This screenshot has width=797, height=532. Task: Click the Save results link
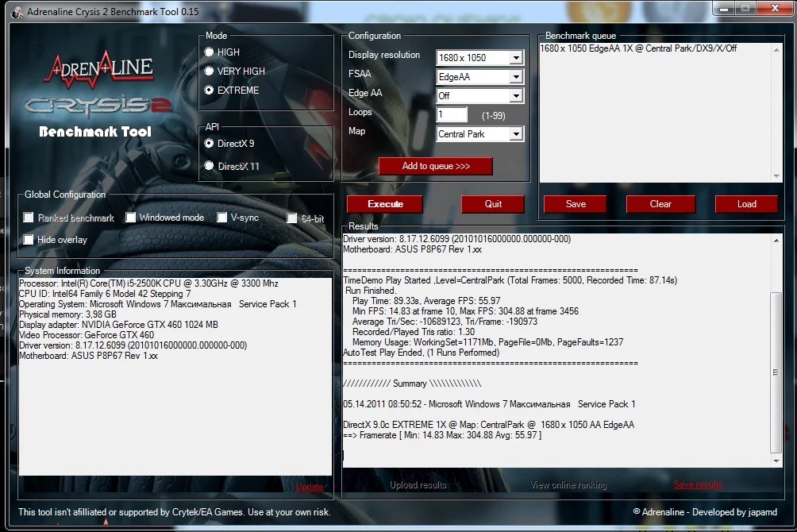[698, 484]
